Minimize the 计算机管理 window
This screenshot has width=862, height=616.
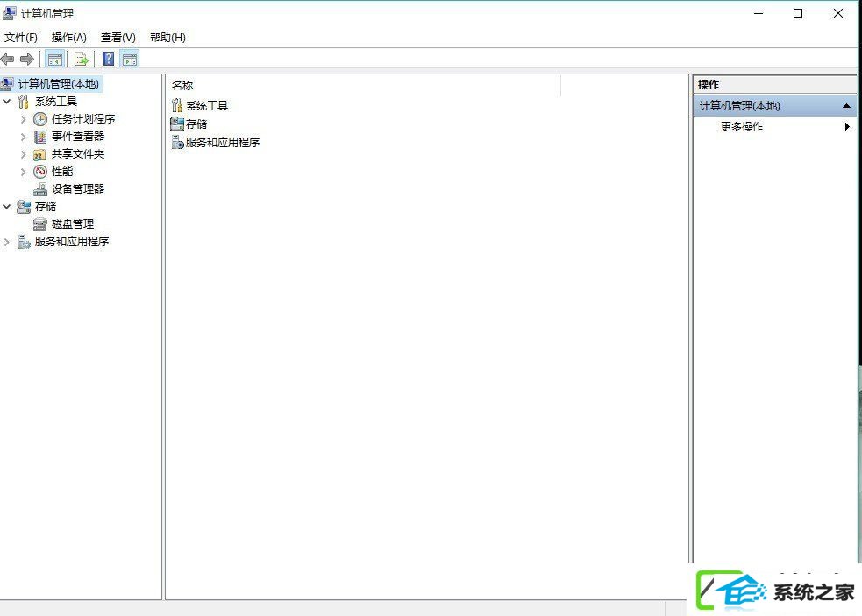pos(759,13)
